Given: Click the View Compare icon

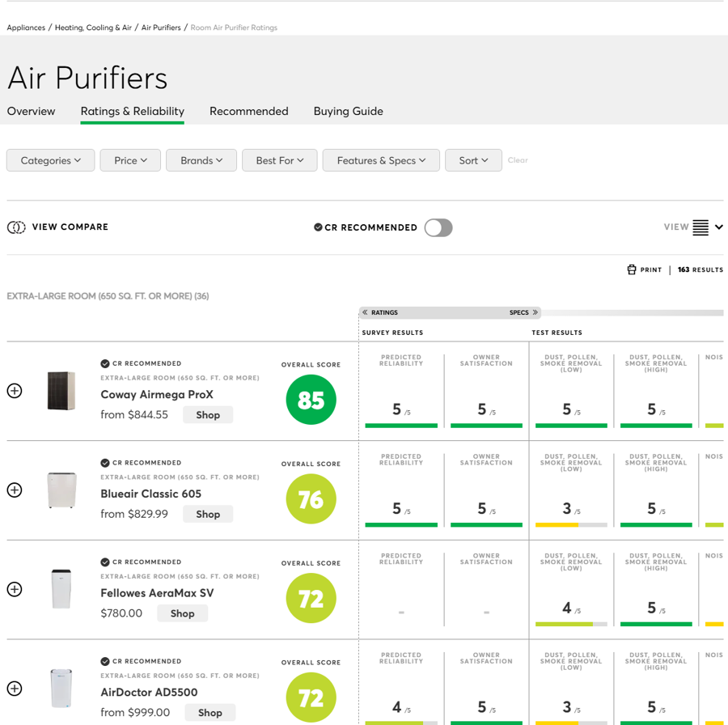Looking at the screenshot, I should point(16,227).
